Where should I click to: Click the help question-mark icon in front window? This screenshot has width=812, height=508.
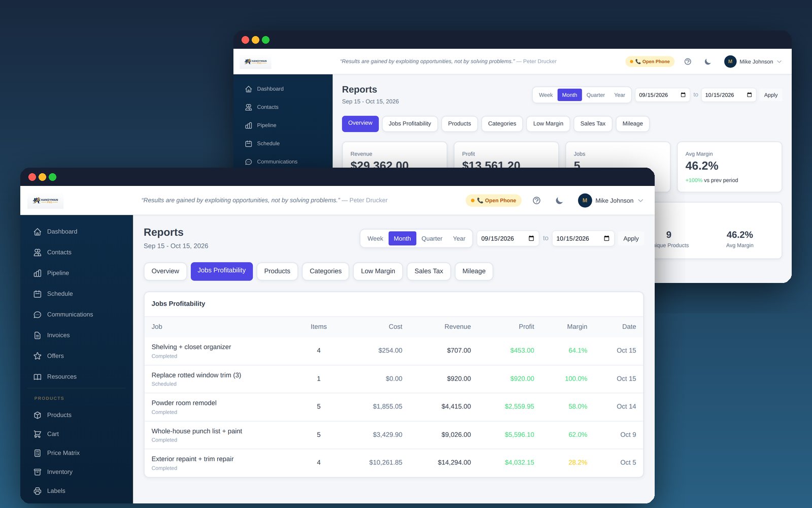coord(536,201)
